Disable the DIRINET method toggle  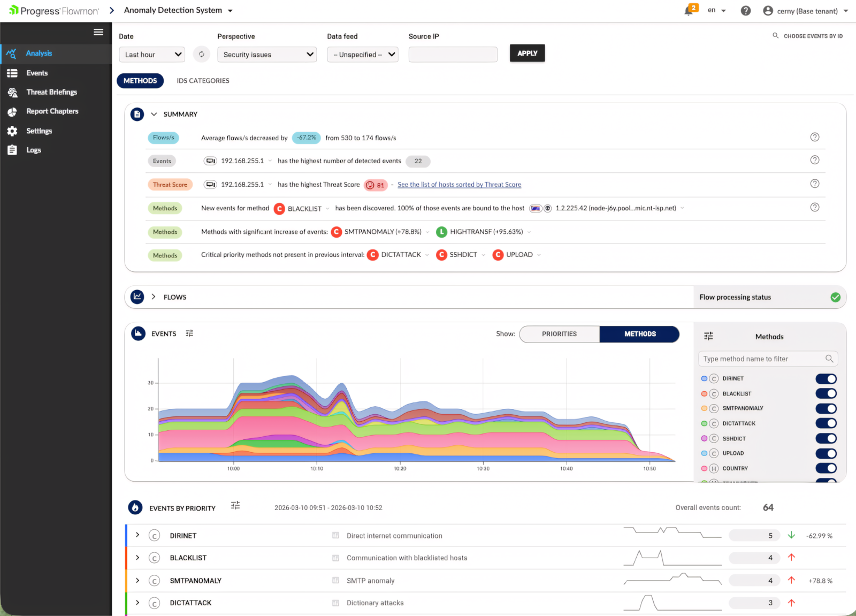(x=826, y=379)
